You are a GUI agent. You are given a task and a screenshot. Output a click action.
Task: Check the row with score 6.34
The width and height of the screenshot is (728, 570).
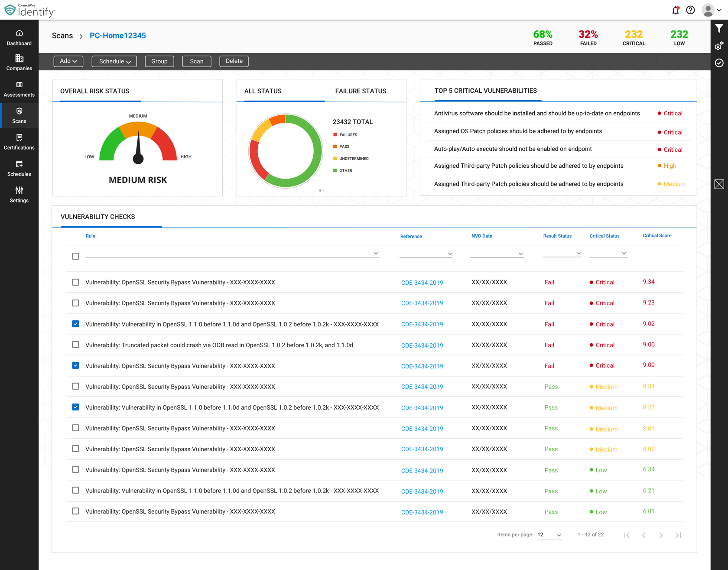coord(75,469)
